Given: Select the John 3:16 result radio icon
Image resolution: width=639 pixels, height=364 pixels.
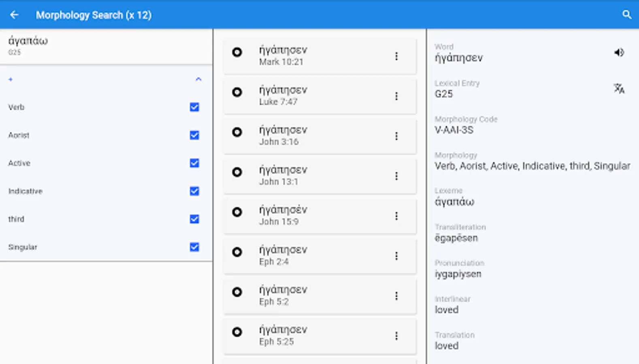Looking at the screenshot, I should click(x=237, y=132).
